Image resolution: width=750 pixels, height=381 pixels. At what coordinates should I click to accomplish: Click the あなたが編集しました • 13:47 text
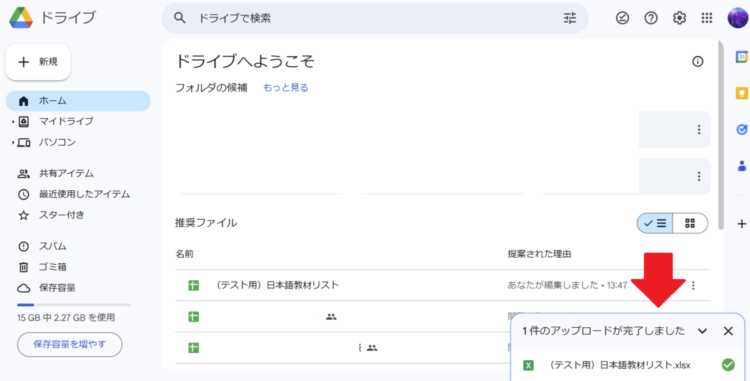pos(567,285)
